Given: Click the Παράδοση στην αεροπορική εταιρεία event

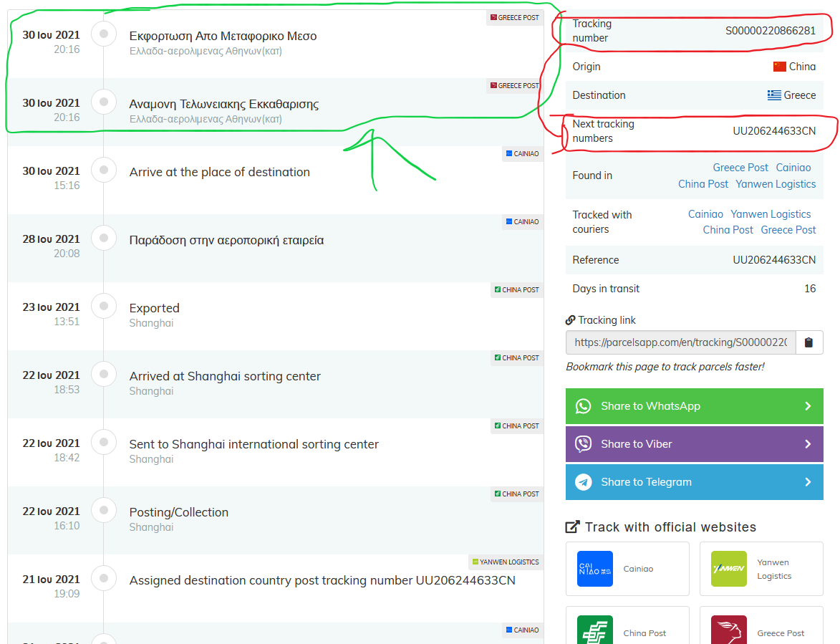Looking at the screenshot, I should 226,240.
